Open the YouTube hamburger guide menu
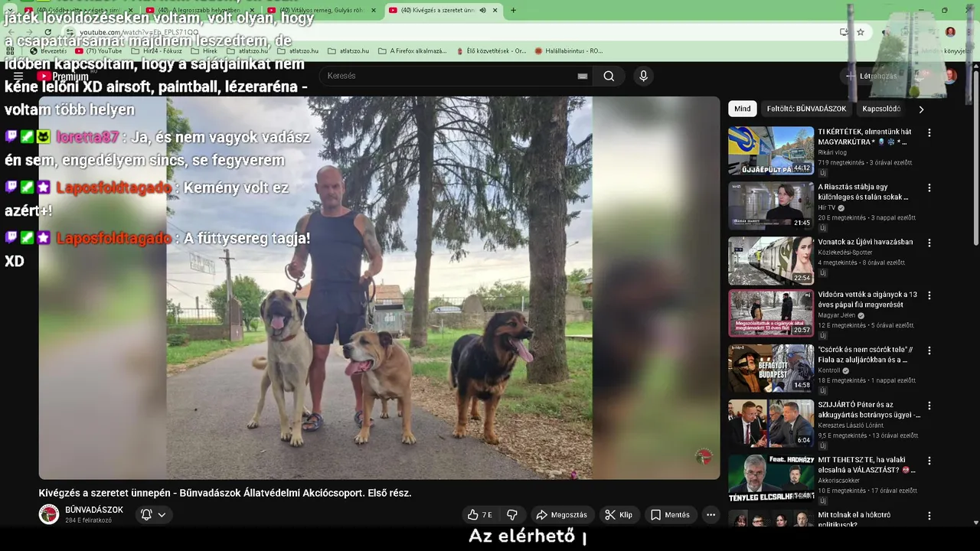Image resolution: width=980 pixels, height=551 pixels. (x=18, y=76)
